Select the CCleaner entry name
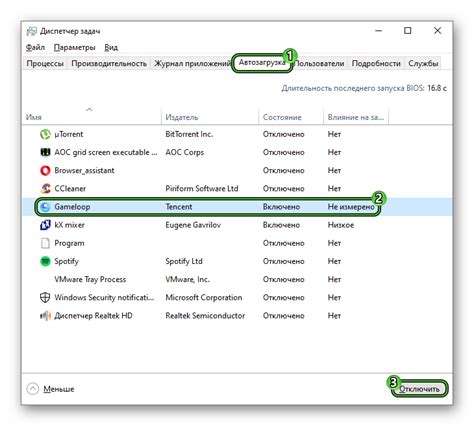474x426 pixels. (70, 189)
